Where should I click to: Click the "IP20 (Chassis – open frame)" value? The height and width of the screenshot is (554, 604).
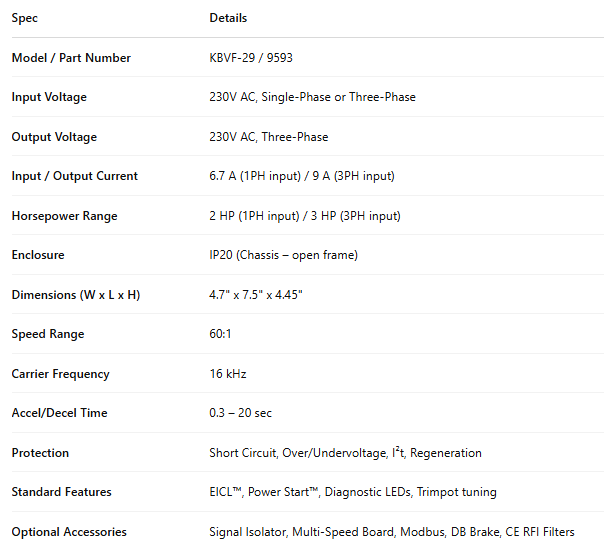(283, 255)
